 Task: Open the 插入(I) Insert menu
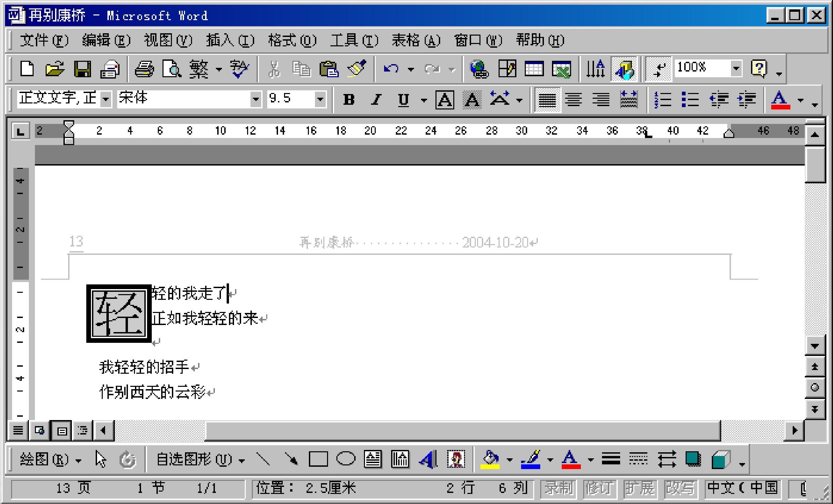230,41
